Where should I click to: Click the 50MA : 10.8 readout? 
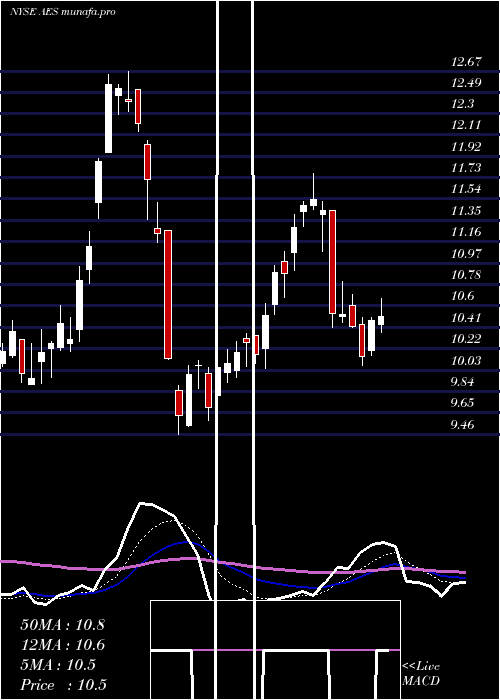tap(62, 625)
